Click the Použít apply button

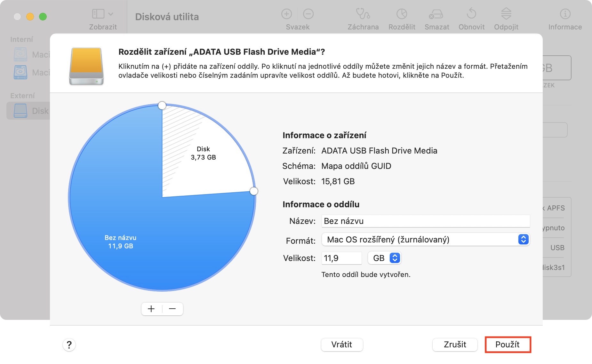click(x=508, y=344)
